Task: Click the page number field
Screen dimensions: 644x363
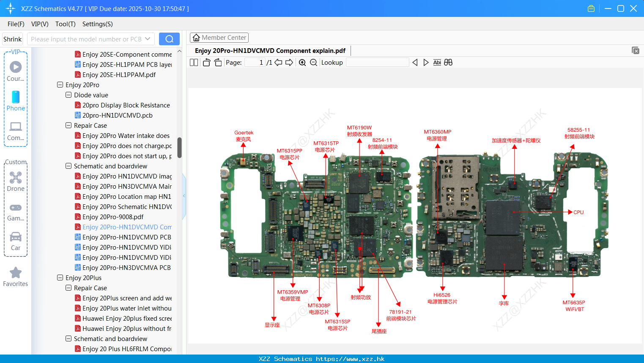Action: (255, 63)
